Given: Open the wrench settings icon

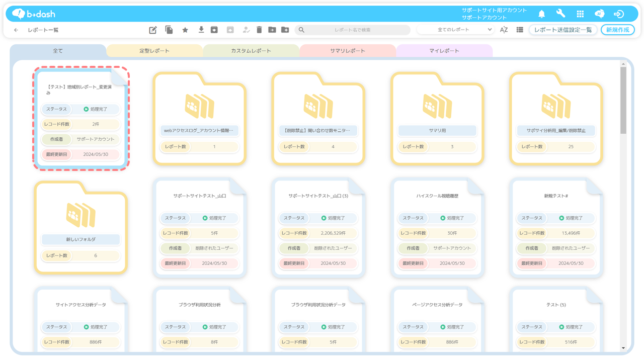Looking at the screenshot, I should 560,14.
